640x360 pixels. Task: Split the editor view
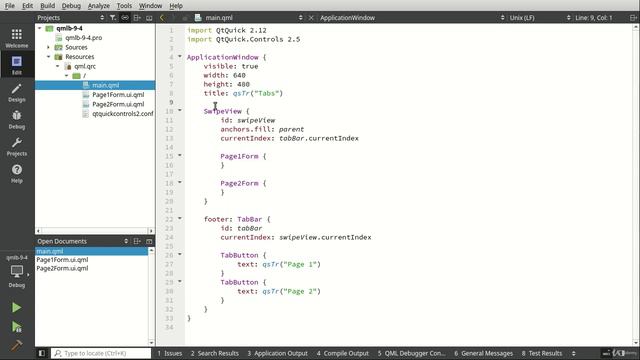pyautogui.click(x=633, y=18)
